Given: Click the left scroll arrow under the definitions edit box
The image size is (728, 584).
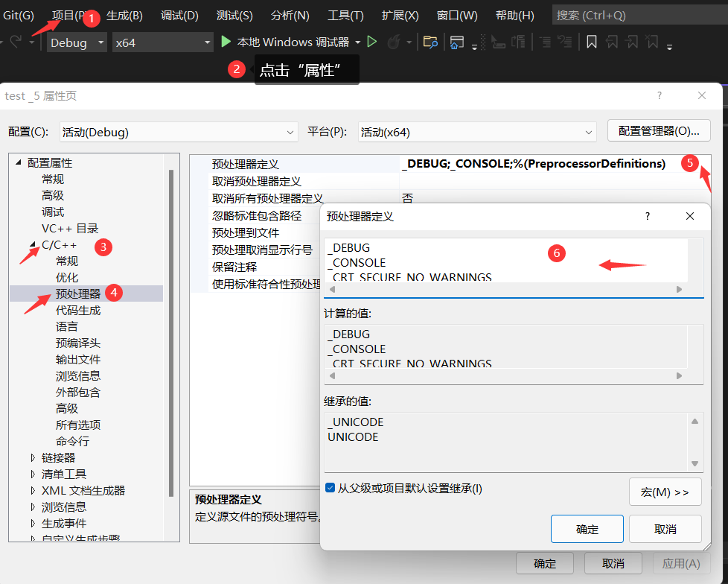Looking at the screenshot, I should tap(332, 289).
